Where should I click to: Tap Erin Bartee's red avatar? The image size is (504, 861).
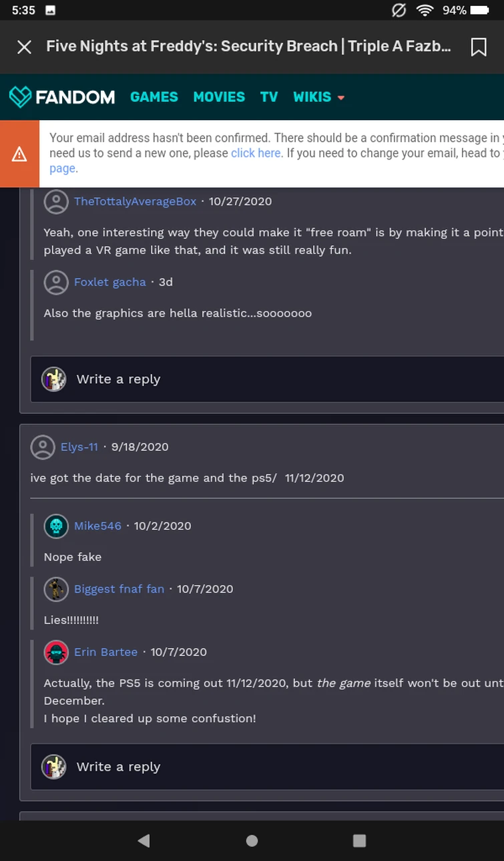(x=56, y=652)
